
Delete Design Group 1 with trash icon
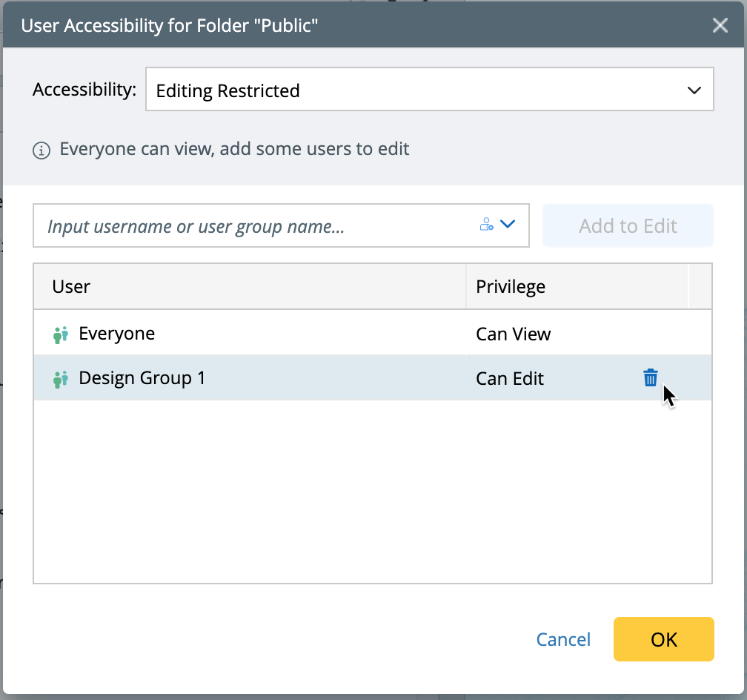650,378
